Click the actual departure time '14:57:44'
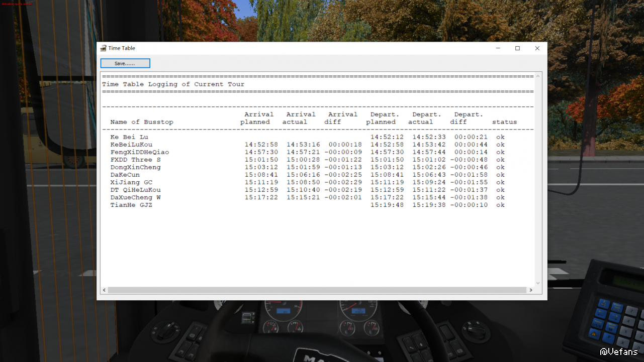The height and width of the screenshot is (362, 644). tap(429, 152)
